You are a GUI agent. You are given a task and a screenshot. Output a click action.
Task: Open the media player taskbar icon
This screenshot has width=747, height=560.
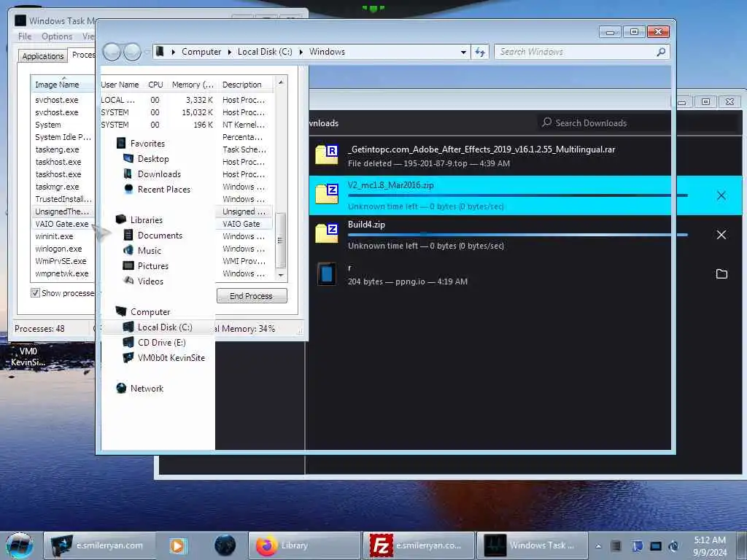click(178, 545)
